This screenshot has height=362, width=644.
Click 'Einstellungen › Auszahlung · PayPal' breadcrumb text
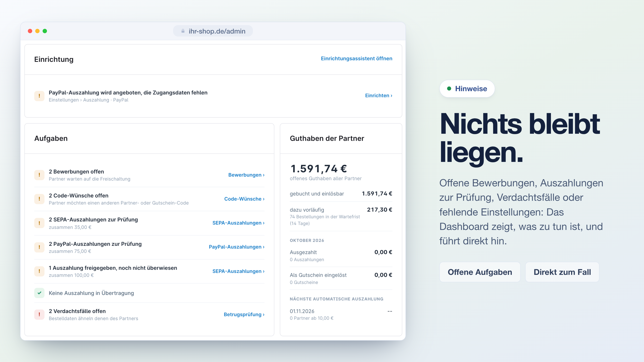89,100
